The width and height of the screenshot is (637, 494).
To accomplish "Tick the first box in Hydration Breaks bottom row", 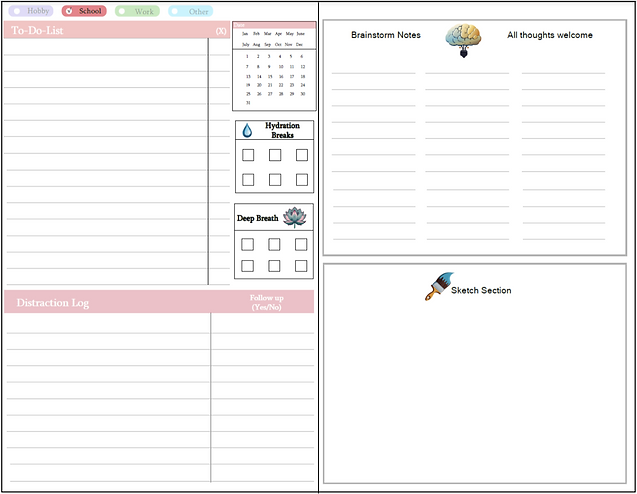I will click(248, 180).
